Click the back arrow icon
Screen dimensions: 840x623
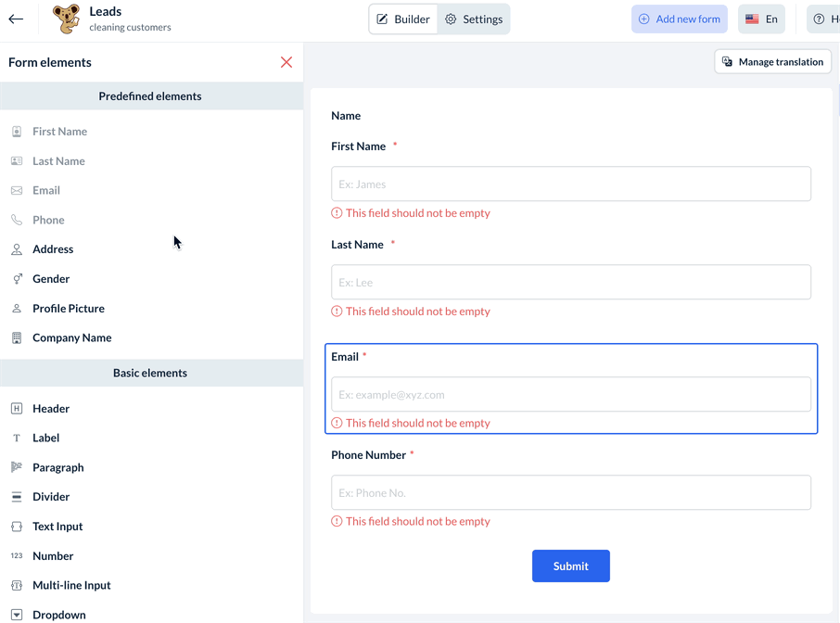tap(16, 19)
